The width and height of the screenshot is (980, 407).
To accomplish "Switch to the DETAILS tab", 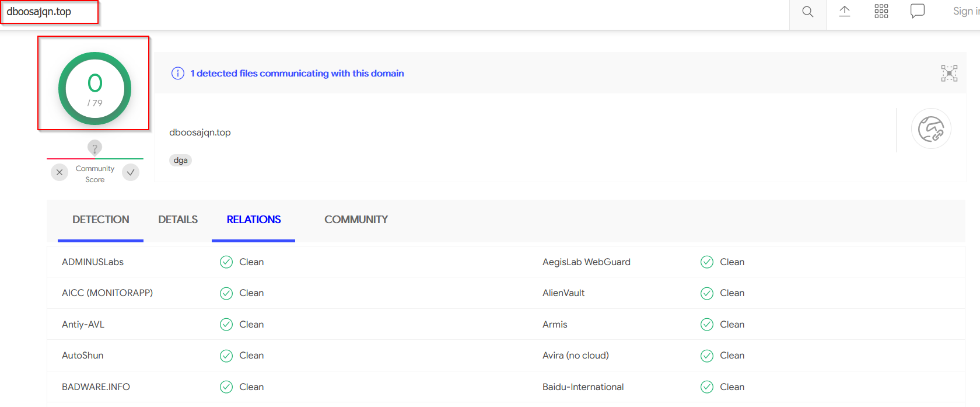I will [178, 220].
